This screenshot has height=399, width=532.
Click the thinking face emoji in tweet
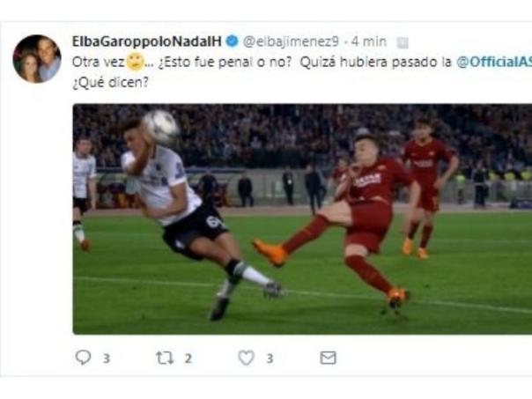136,62
